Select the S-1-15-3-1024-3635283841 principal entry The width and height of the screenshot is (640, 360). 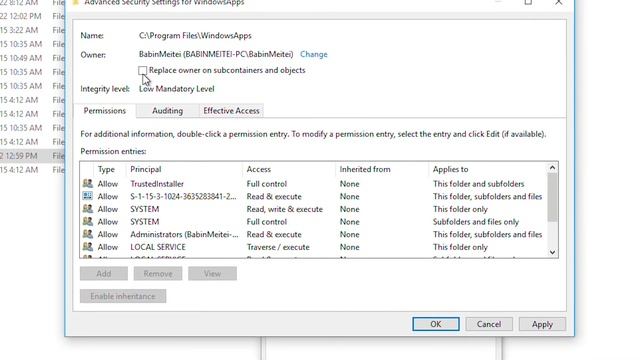click(183, 196)
